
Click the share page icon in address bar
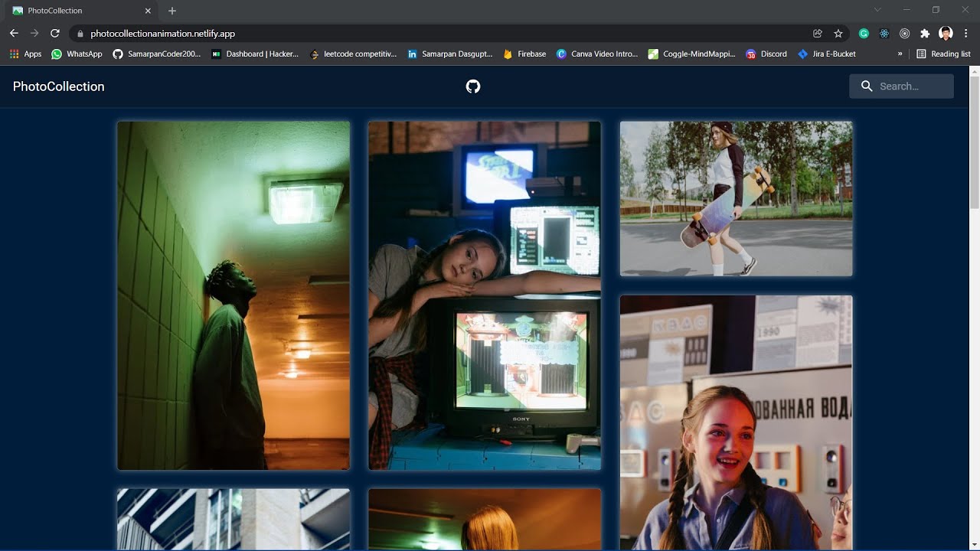click(818, 34)
